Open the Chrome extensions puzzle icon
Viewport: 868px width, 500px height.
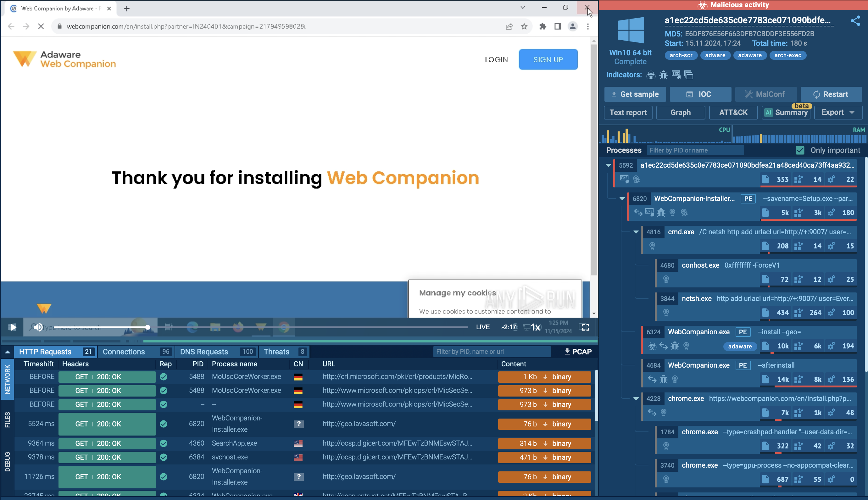pyautogui.click(x=542, y=26)
